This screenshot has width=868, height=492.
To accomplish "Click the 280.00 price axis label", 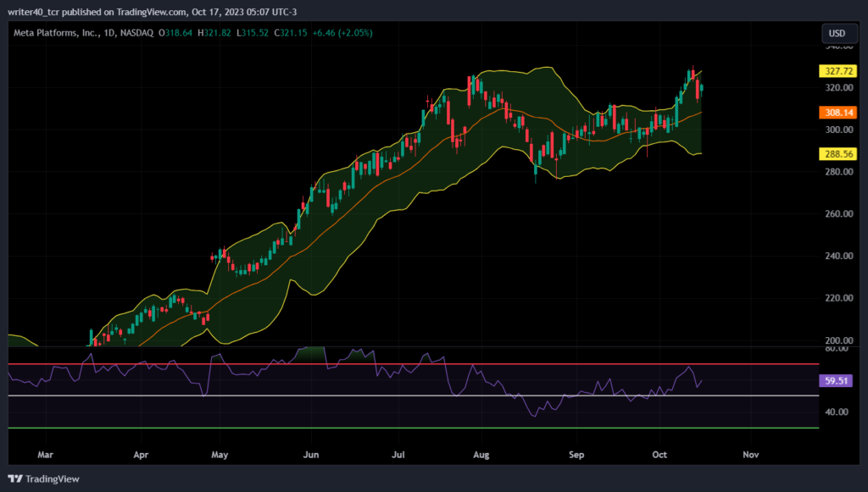I will pyautogui.click(x=839, y=171).
